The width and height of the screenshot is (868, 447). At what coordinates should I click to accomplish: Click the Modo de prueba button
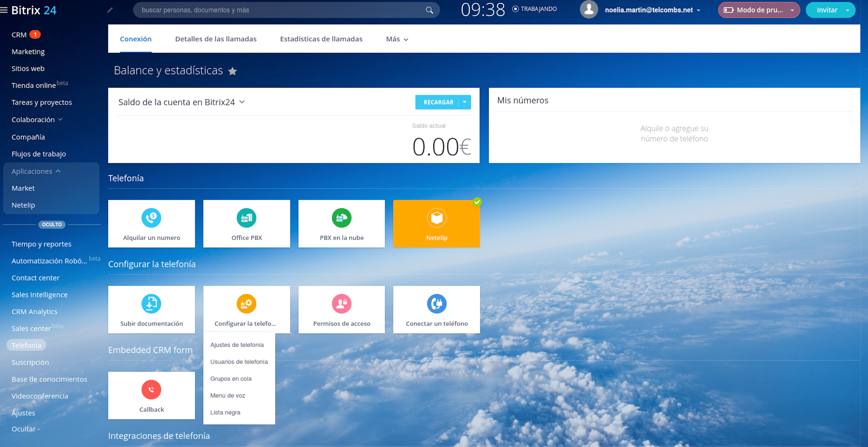759,10
